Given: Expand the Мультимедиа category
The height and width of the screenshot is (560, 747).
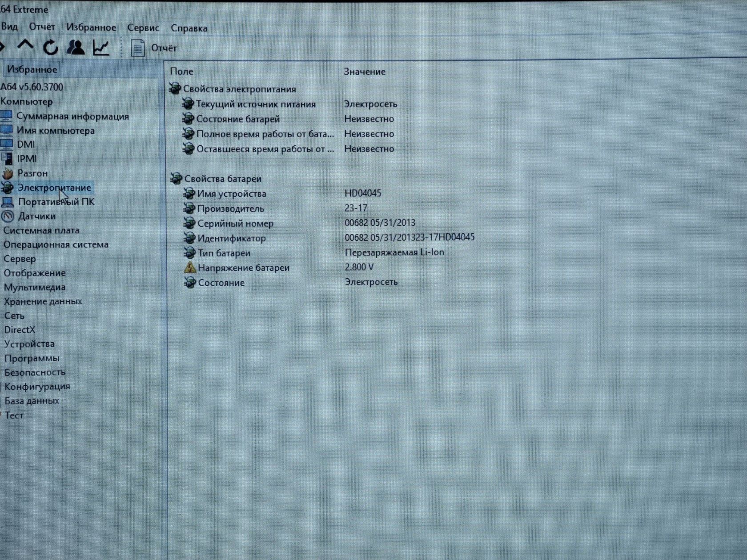Looking at the screenshot, I should 35,287.
